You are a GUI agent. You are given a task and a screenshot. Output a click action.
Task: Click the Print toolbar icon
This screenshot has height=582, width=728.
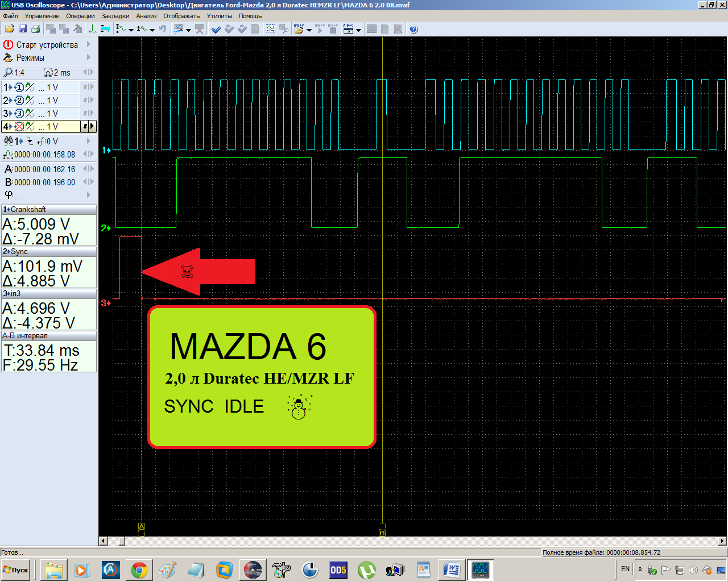(35, 29)
